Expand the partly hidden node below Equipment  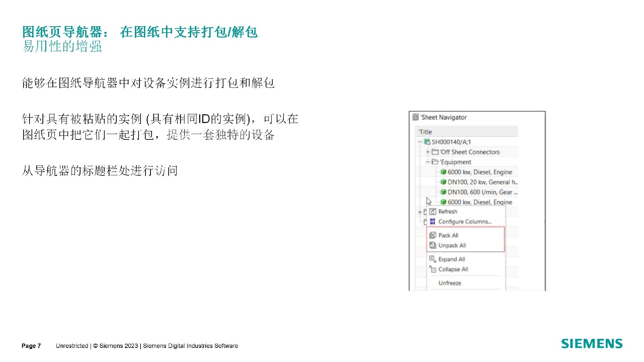coord(420,212)
